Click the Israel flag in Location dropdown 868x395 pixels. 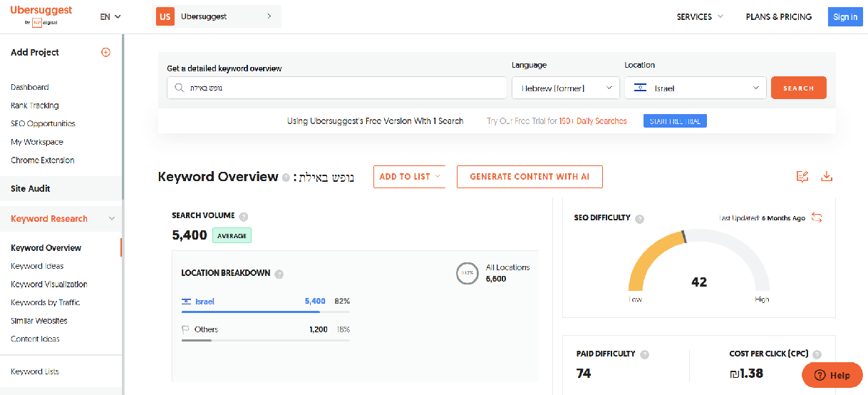(x=640, y=88)
